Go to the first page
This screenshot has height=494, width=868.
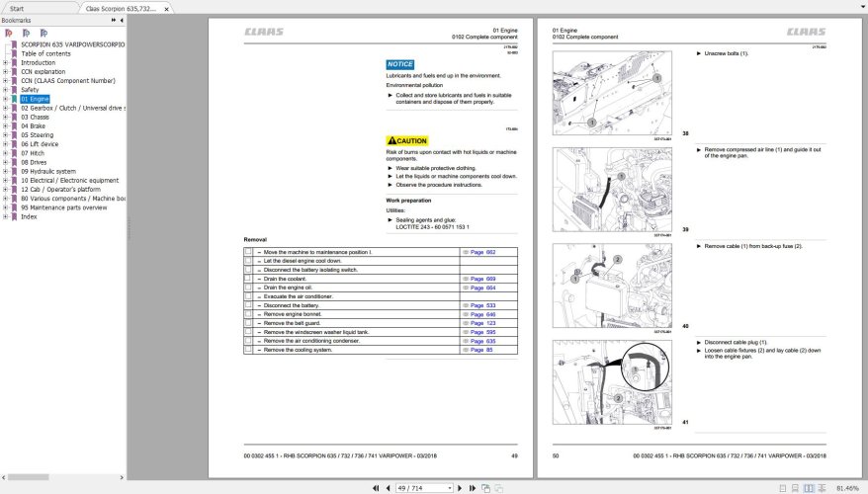click(376, 488)
